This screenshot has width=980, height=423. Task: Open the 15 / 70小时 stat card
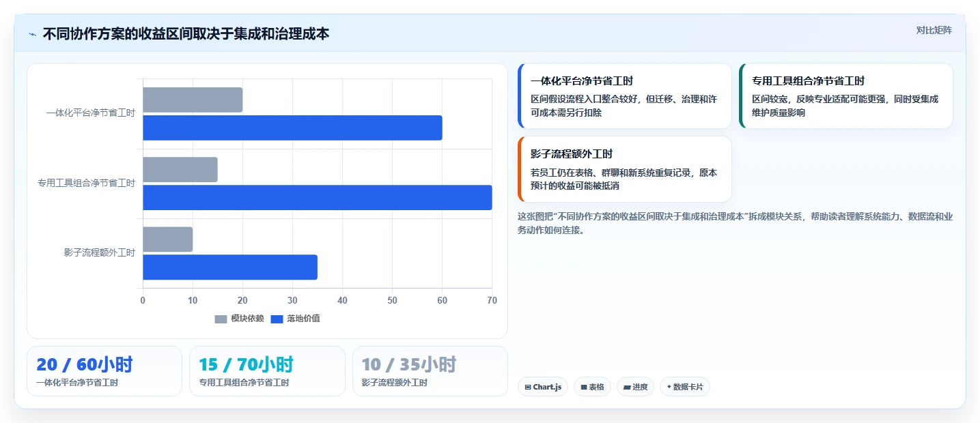tap(267, 371)
